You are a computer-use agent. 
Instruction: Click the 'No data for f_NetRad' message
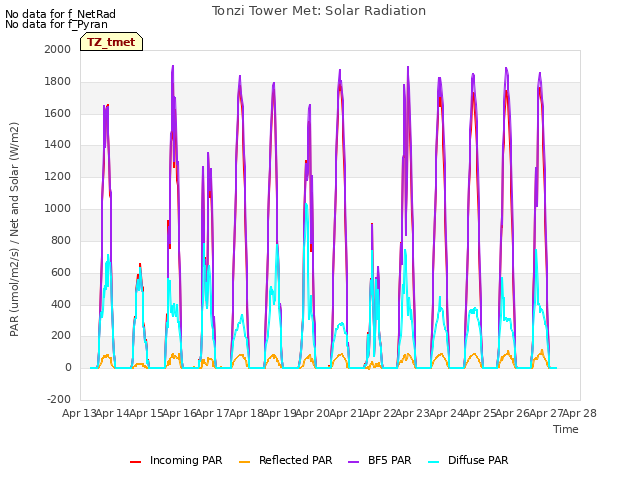pos(60,14)
